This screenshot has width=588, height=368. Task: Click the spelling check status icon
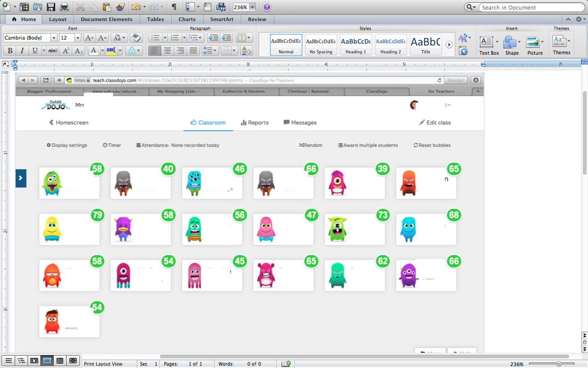(287, 364)
